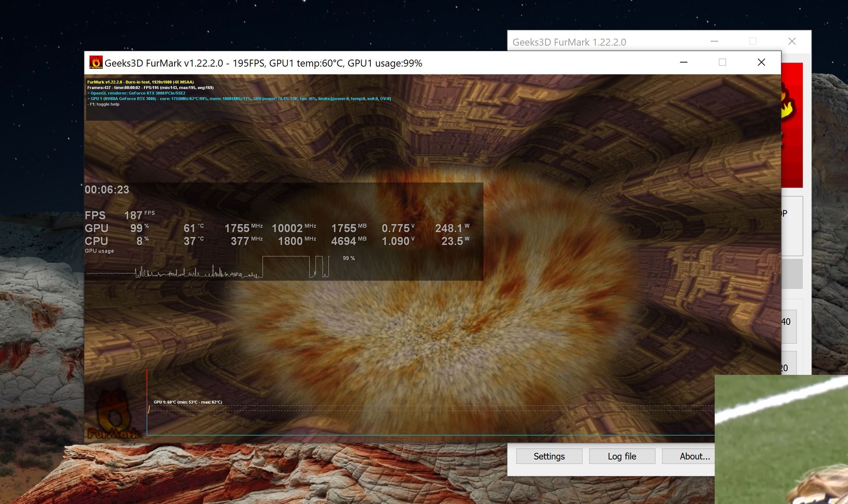Click the 00:06:23 timer readout
Viewport: 848px width, 504px height.
[107, 190]
